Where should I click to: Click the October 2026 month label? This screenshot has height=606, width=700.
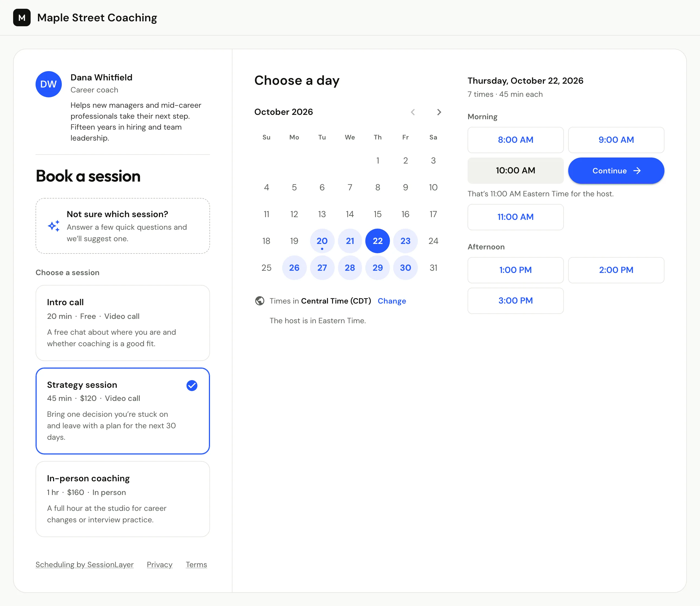tap(283, 112)
